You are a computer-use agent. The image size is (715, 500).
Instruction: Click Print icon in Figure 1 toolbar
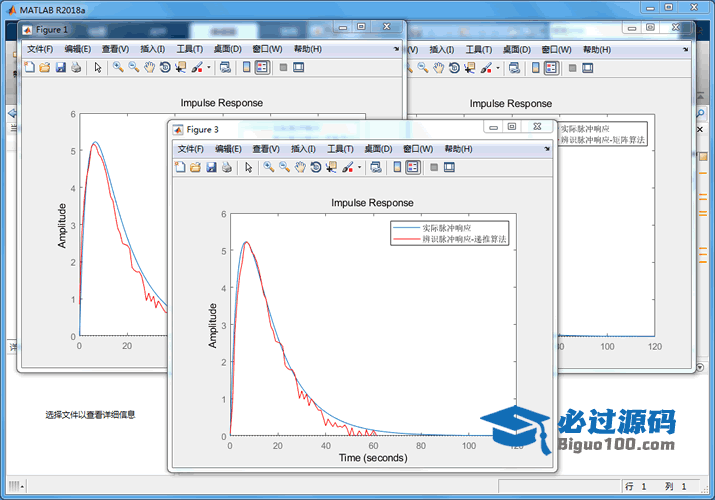pyautogui.click(x=76, y=67)
